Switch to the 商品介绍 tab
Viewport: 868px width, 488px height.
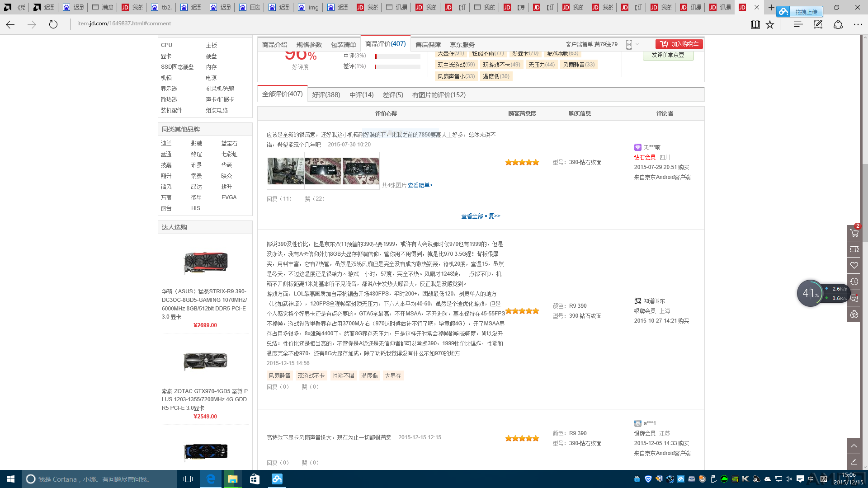point(274,45)
